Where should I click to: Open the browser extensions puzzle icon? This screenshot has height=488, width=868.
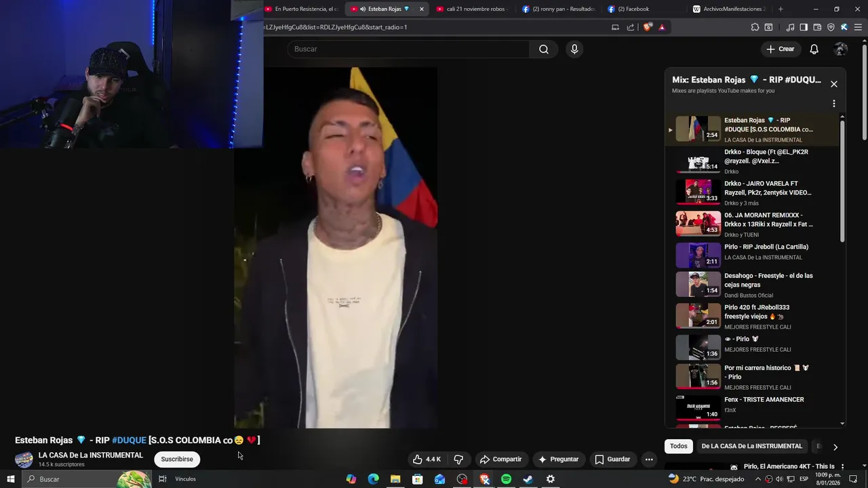click(755, 27)
